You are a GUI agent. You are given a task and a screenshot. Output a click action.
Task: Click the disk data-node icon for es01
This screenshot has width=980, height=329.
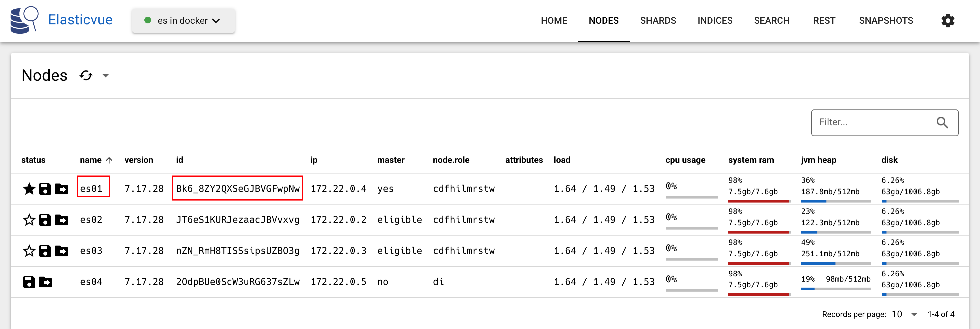click(x=45, y=189)
